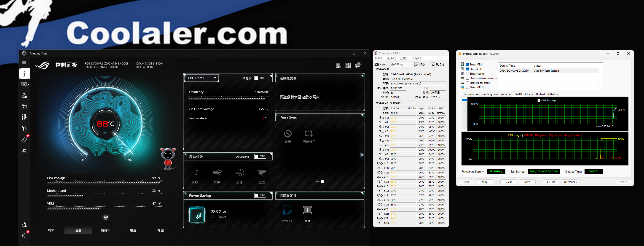The width and height of the screenshot is (644, 246).
Task: Click the Aura Sync dark mode icon
Action: 288,134
